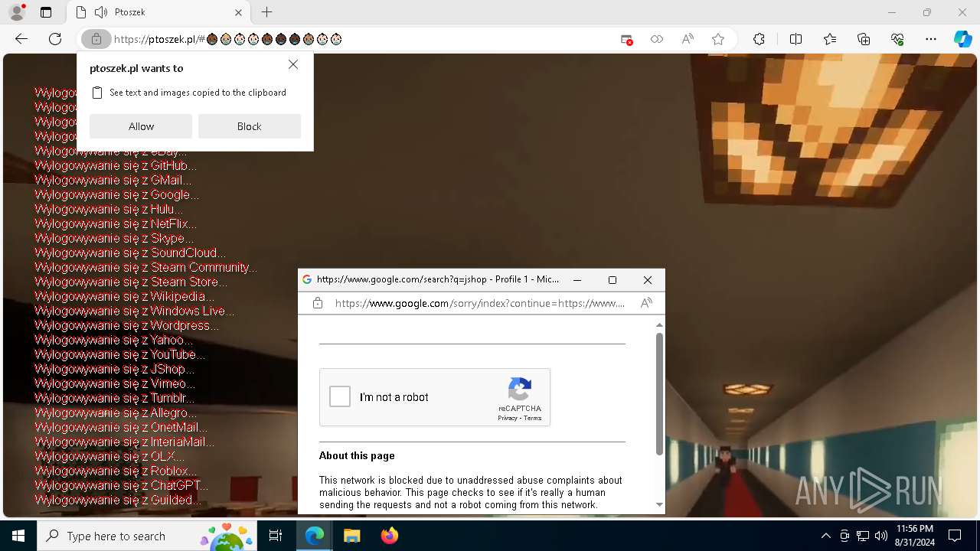The image size is (980, 551).
Task: Click Read aloud icon in Google popup
Action: [646, 303]
